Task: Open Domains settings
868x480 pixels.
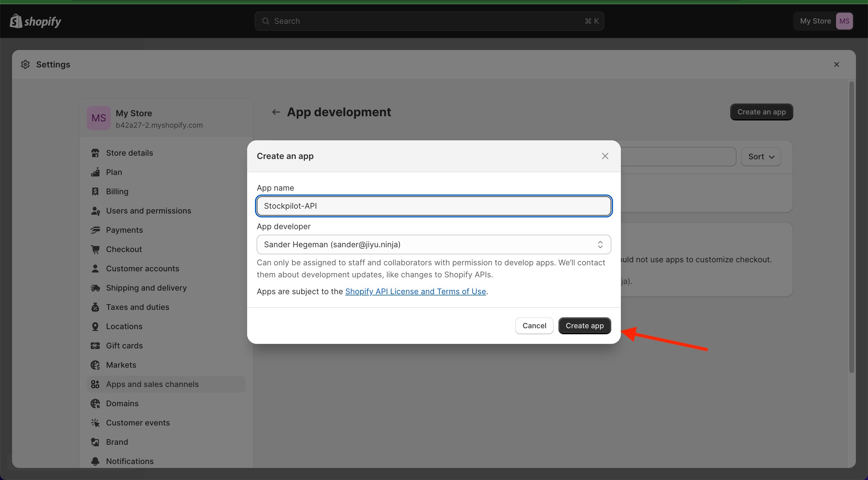Action: 166,403
